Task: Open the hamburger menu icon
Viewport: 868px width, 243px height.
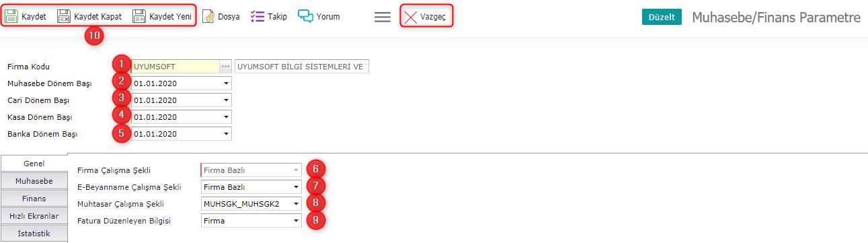Action: click(383, 17)
